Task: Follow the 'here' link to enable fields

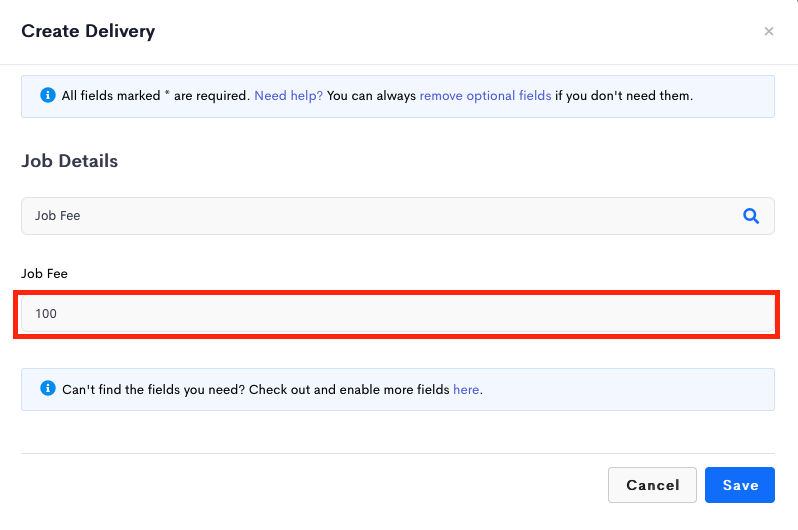Action: tap(466, 389)
